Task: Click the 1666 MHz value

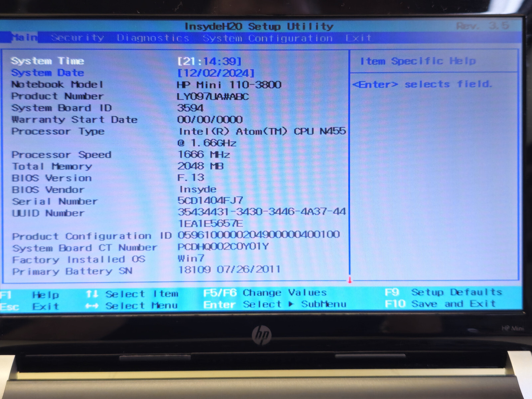Action: point(204,155)
